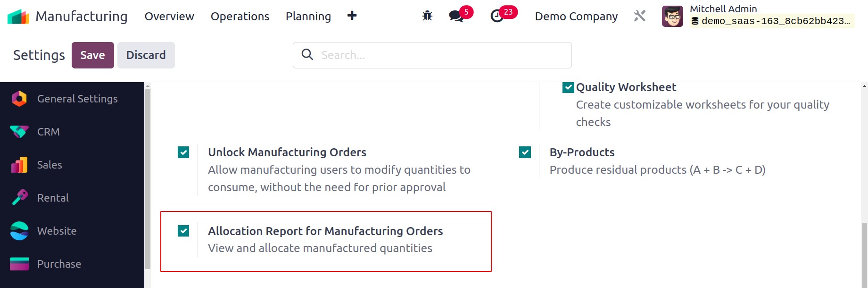This screenshot has width=868, height=288.
Task: Click the plus icon in top menu
Action: click(352, 16)
